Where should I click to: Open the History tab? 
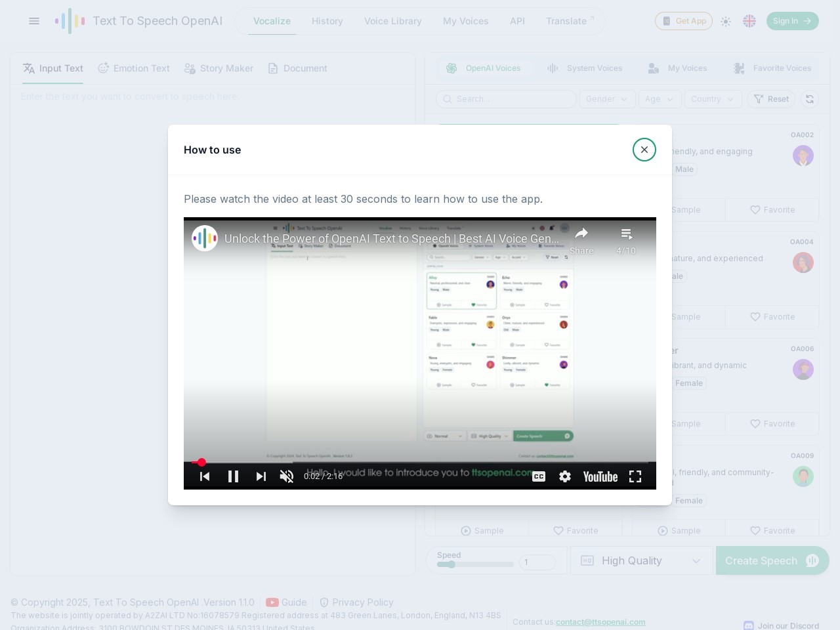click(x=327, y=21)
